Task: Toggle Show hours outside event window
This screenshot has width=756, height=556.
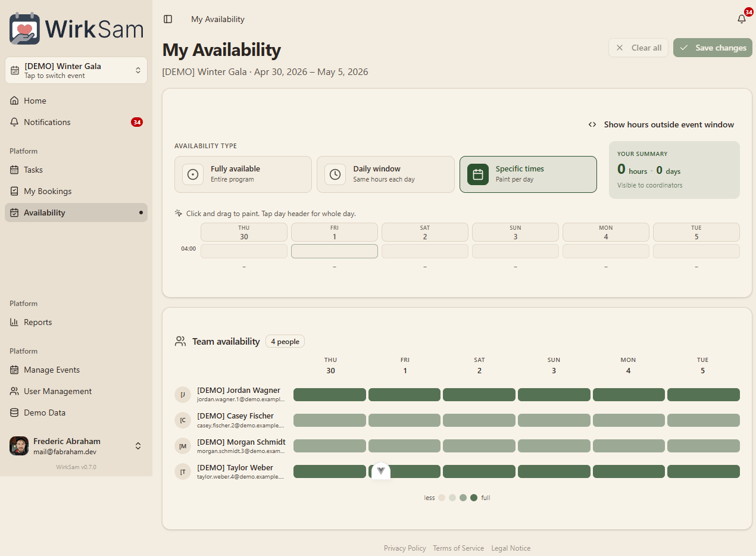Action: tap(661, 124)
